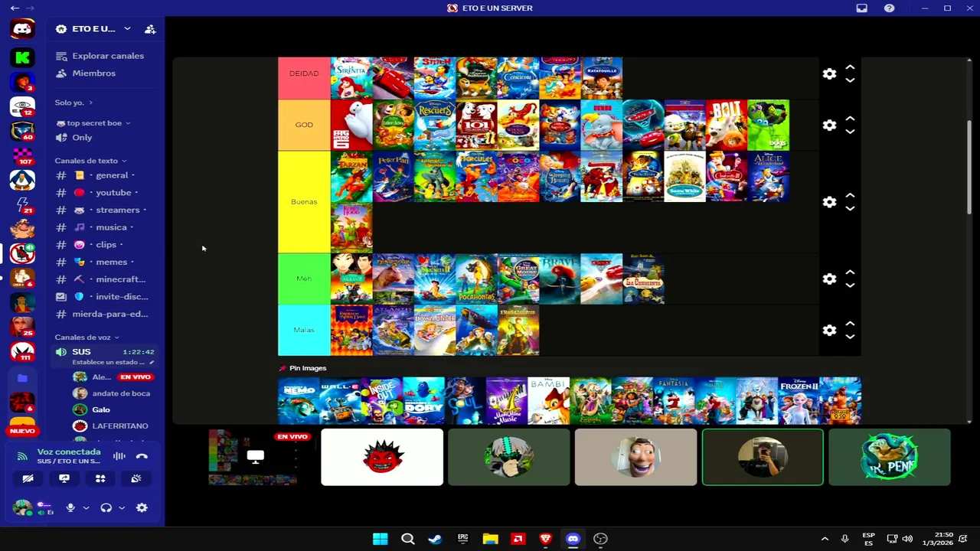Move the DEIDAD tier up

point(850,68)
